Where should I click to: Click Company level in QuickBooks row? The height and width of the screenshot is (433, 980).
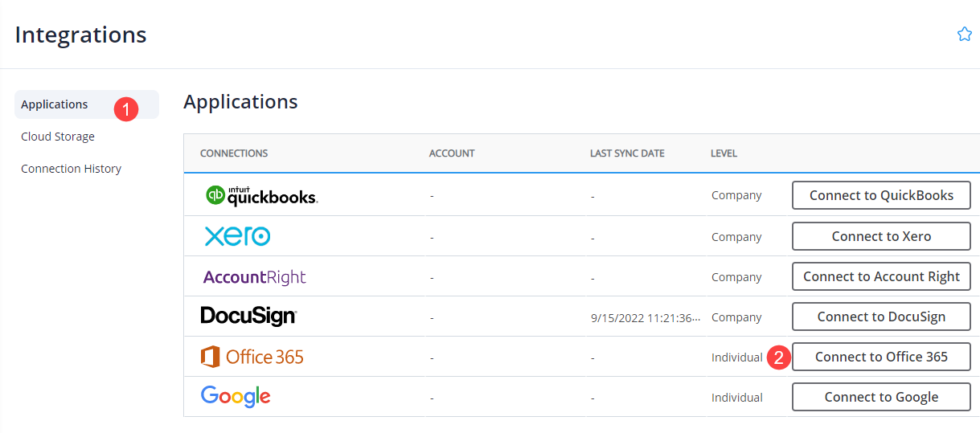pos(736,195)
